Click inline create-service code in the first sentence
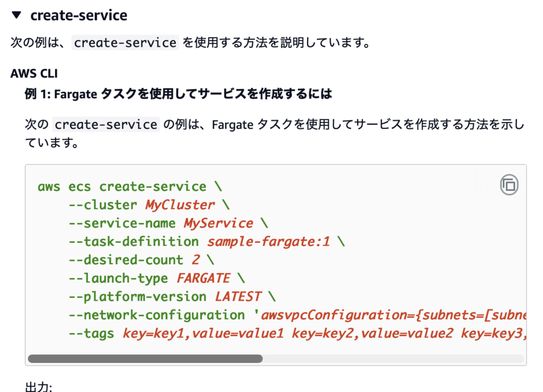The image size is (543, 392). [125, 43]
